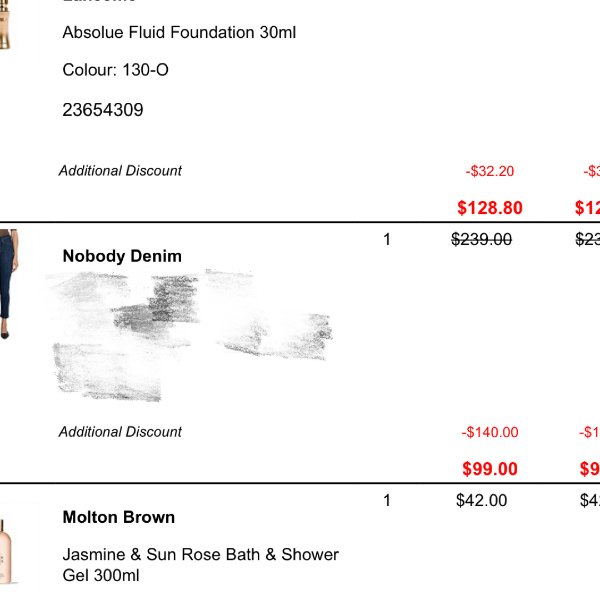This screenshot has width=600, height=600.
Task: Click the struck-through $239.00 price
Action: coord(481,240)
